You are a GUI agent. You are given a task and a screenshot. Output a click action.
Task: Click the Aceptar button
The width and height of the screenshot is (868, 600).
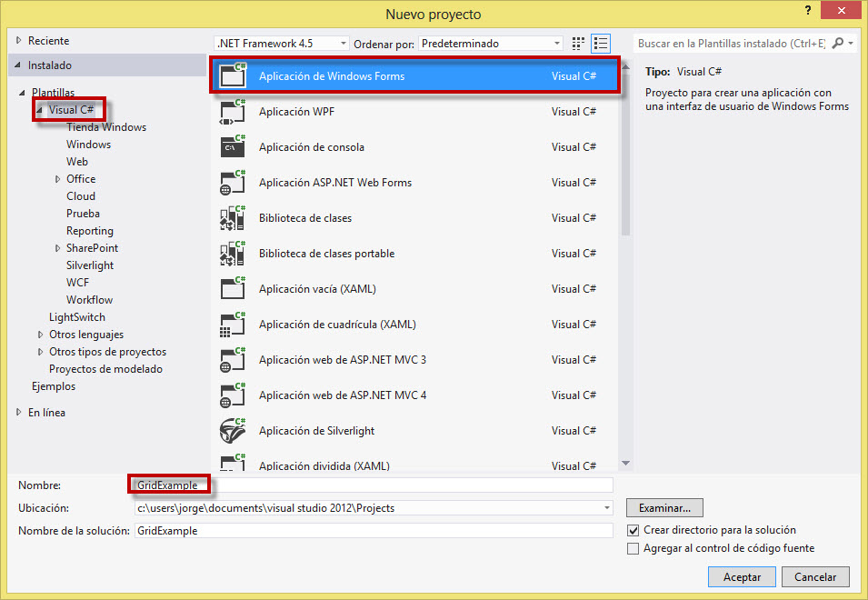click(742, 576)
